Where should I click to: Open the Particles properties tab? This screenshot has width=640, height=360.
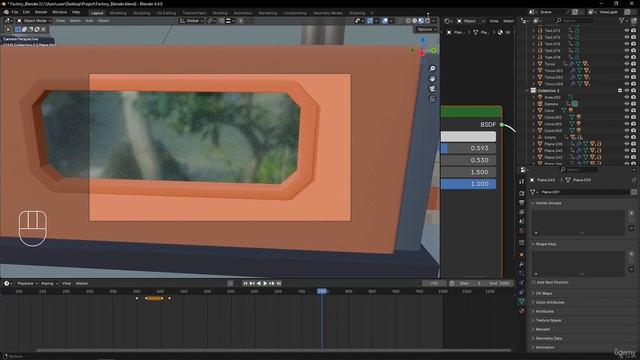[x=522, y=273]
